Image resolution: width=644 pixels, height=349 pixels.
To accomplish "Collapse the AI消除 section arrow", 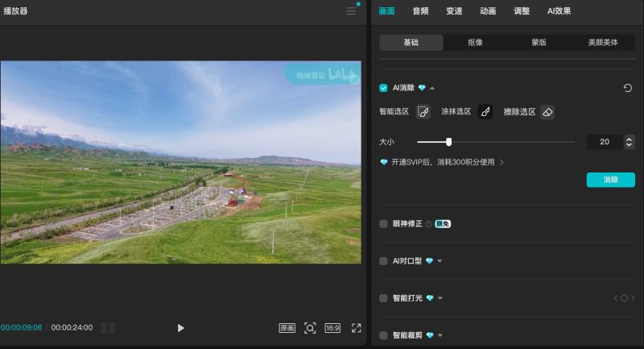I will coord(432,88).
